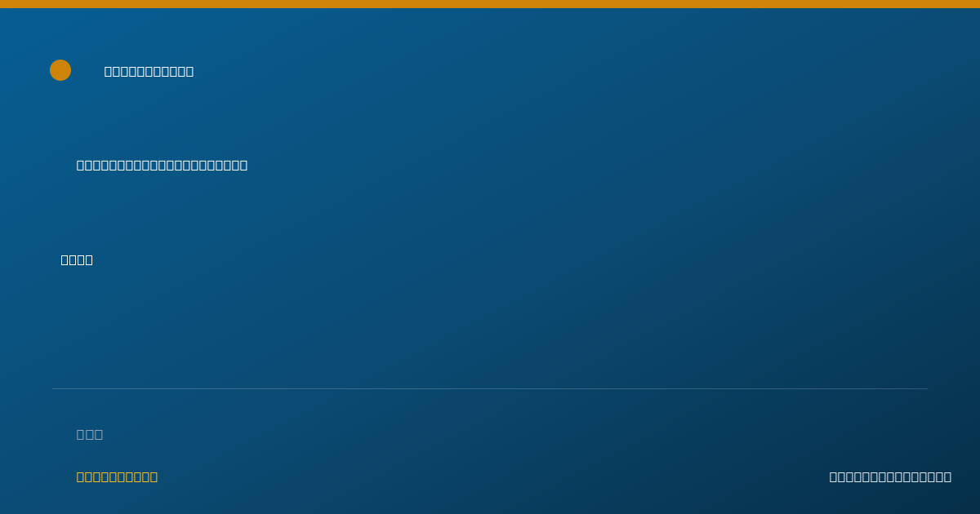Click the thin horizontal divider line

[490, 388]
